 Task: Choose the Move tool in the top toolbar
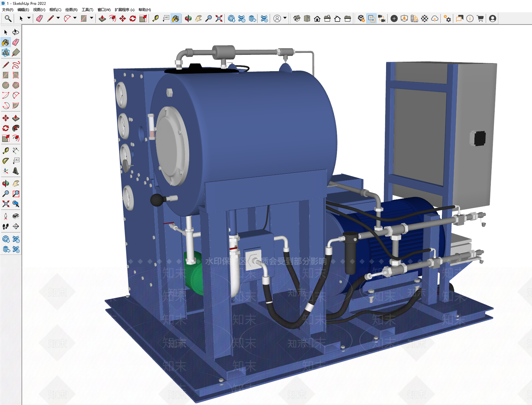tap(123, 19)
